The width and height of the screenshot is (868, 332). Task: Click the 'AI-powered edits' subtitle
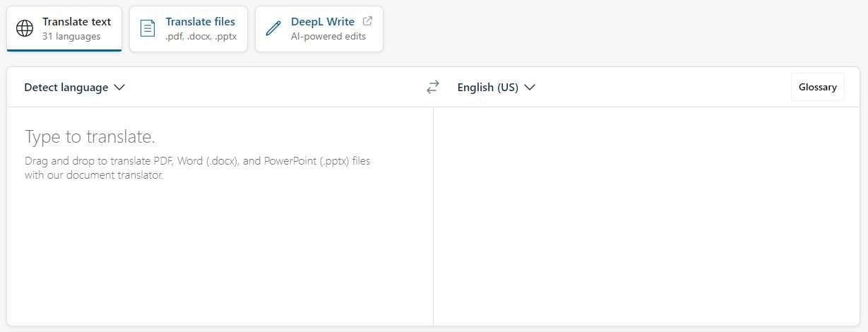click(x=328, y=37)
